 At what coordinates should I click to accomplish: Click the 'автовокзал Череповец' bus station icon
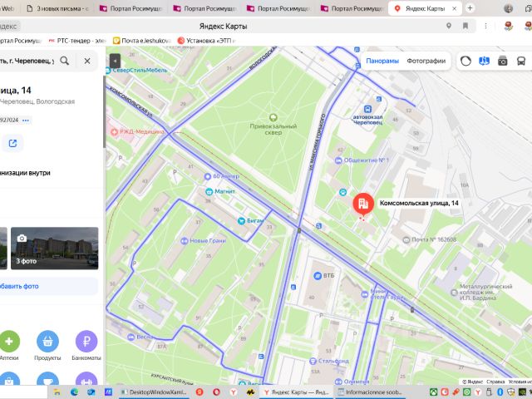[x=367, y=109]
